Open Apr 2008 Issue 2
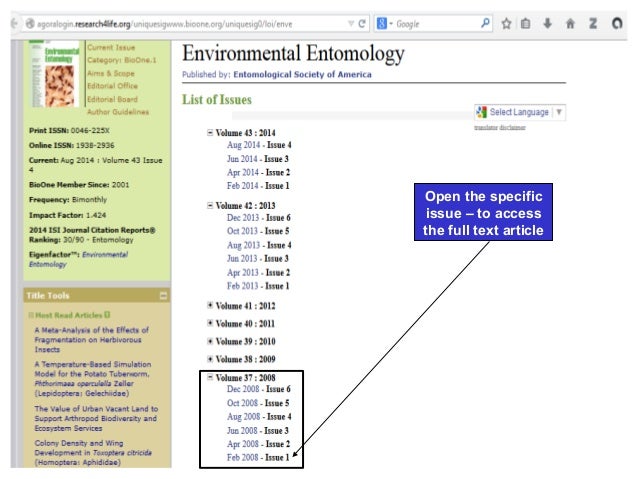 tap(258, 444)
